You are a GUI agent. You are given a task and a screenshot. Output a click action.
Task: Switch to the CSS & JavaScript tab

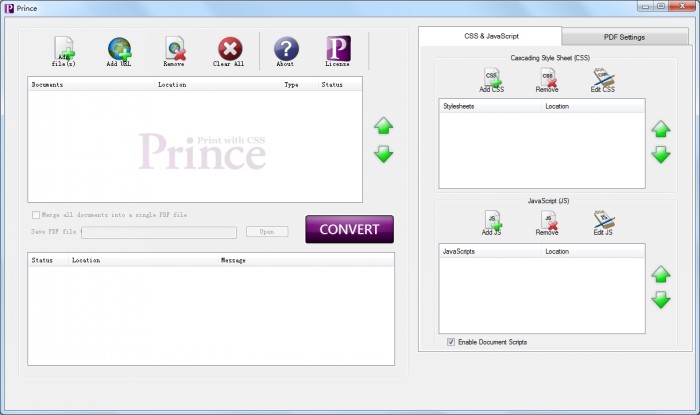(491, 36)
